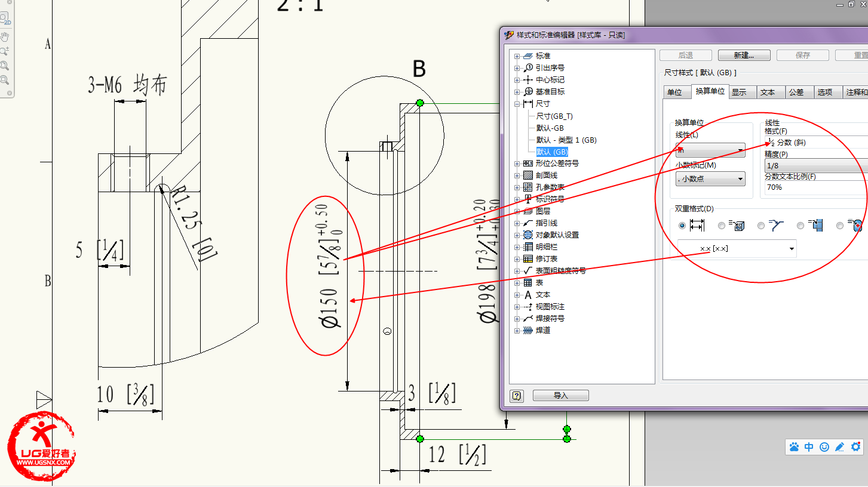Expand the 指引线 tree node
The width and height of the screenshot is (868, 487).
tap(517, 223)
